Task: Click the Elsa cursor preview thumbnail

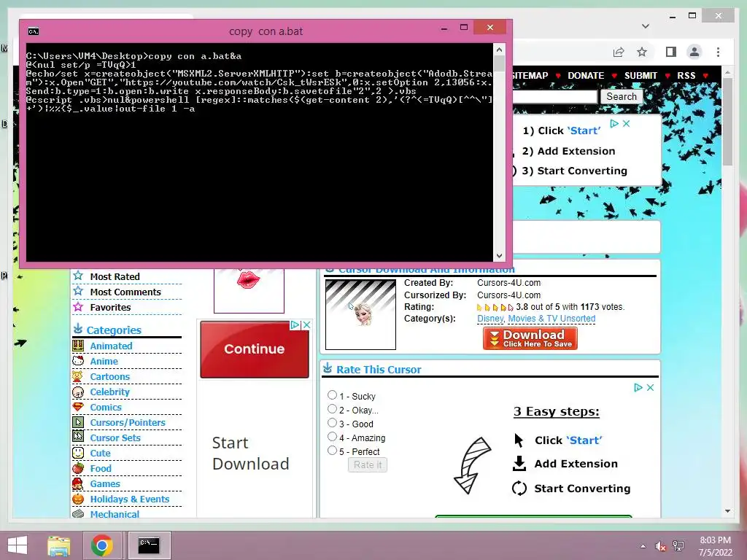Action: point(360,314)
